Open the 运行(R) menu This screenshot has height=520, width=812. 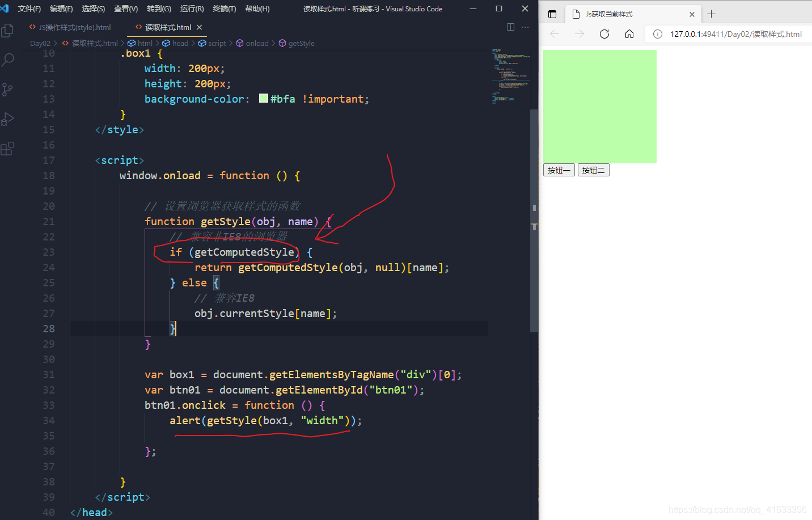click(x=192, y=9)
